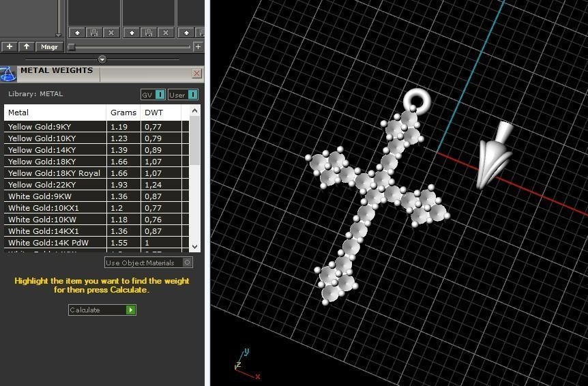Screen dimensions: 588x386
Task: Select the White Gold:10KX1 row
Action: coord(96,208)
